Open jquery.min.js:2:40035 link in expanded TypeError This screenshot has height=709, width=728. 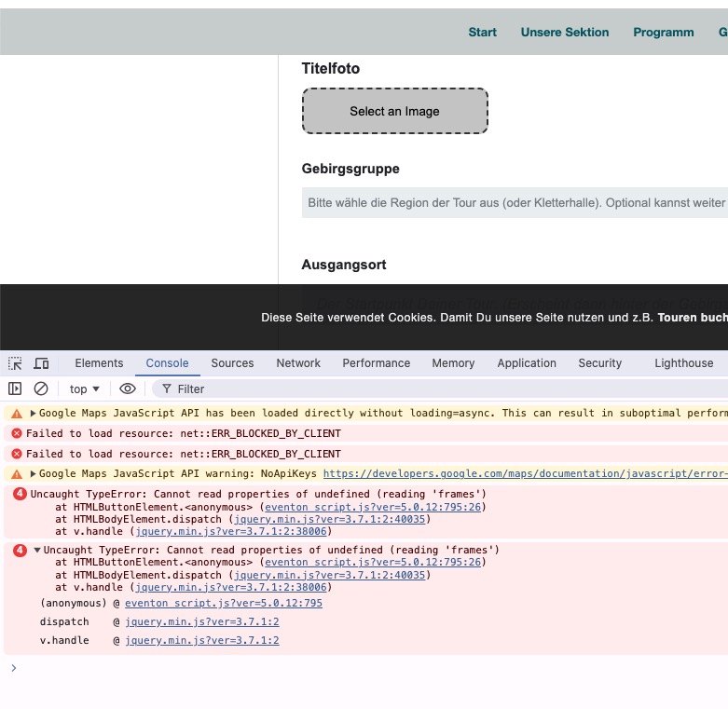pos(330,576)
